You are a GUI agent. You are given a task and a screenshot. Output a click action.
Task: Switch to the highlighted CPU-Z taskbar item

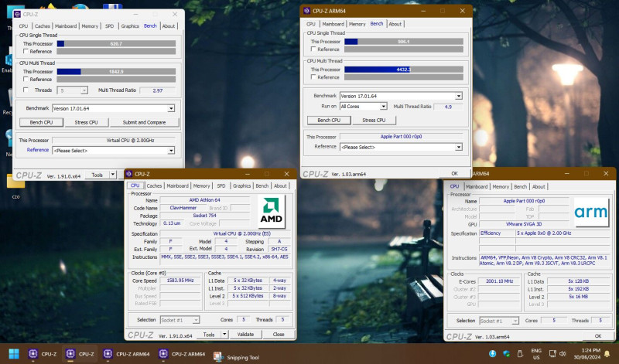pyautogui.click(x=80, y=354)
